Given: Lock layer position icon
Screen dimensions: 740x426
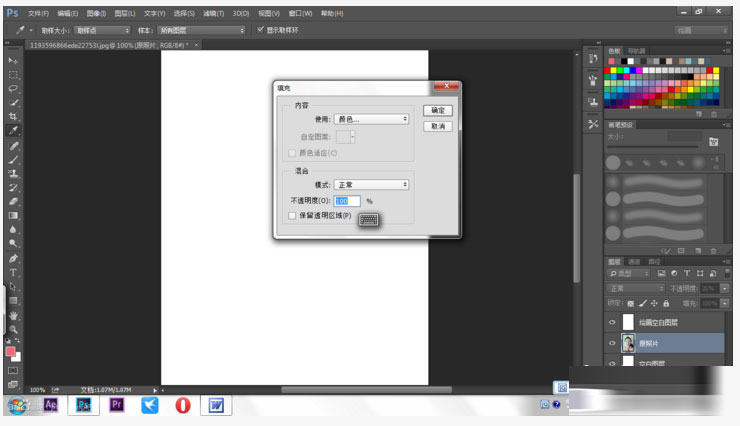Looking at the screenshot, I should coord(654,303).
